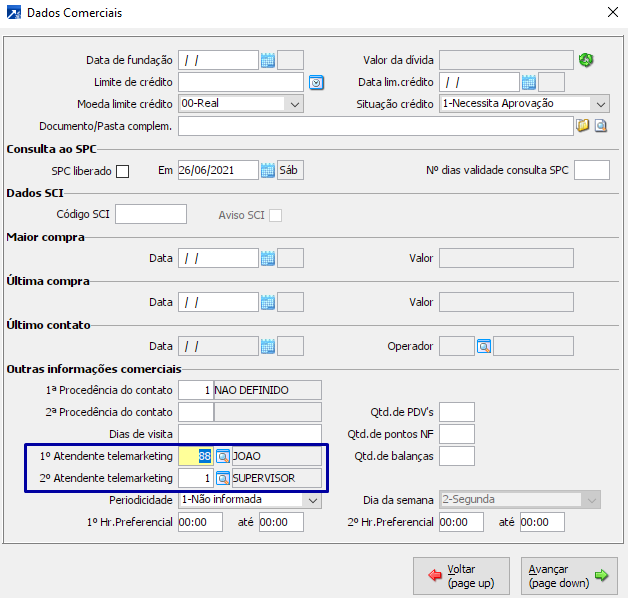Click the Maior compra Data field
Viewport: 628px width, 598px height.
[x=218, y=258]
